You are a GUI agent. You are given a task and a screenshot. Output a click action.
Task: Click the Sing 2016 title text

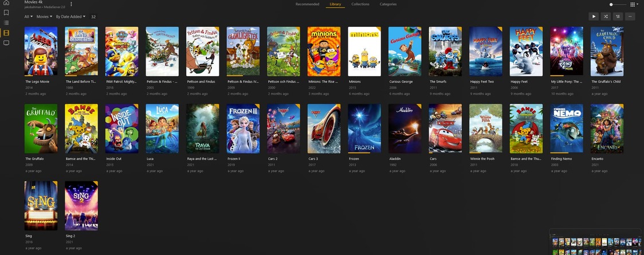29,236
